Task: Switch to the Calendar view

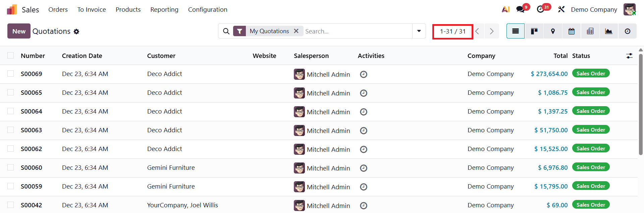Action: tap(571, 31)
